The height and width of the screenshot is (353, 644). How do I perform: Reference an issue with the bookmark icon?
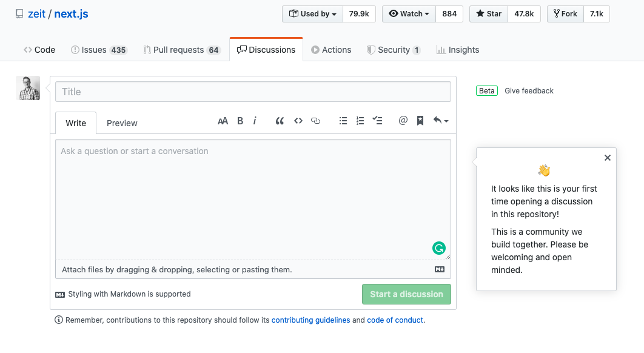420,121
